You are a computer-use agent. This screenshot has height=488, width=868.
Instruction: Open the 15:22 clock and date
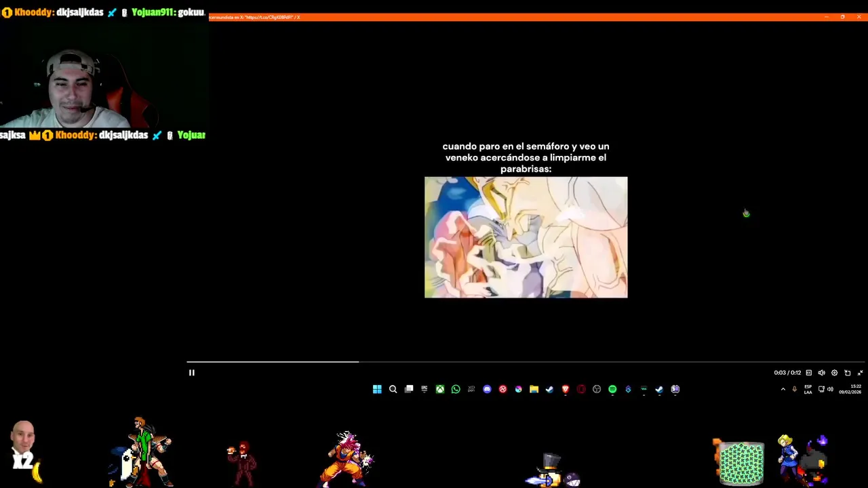[x=850, y=389]
